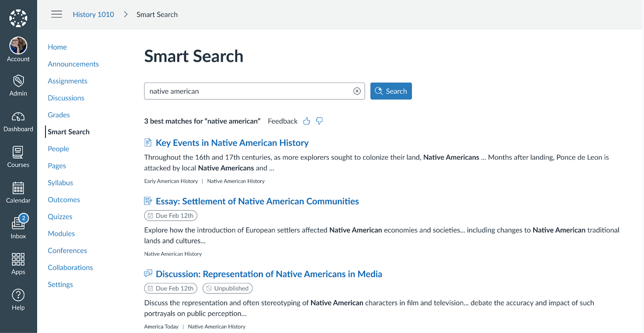Click Native American History tag under Discussion
Image resolution: width=644 pixels, height=333 pixels.
pyautogui.click(x=217, y=327)
